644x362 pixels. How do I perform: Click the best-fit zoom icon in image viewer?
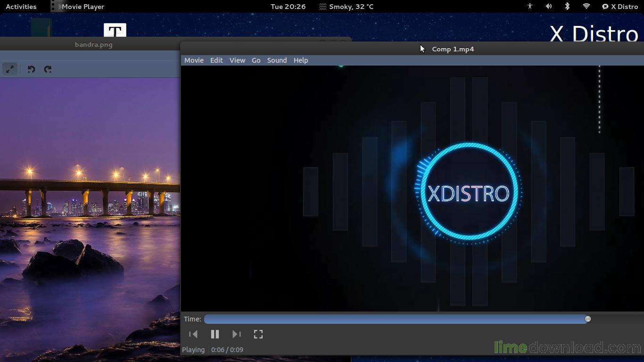[x=10, y=69]
